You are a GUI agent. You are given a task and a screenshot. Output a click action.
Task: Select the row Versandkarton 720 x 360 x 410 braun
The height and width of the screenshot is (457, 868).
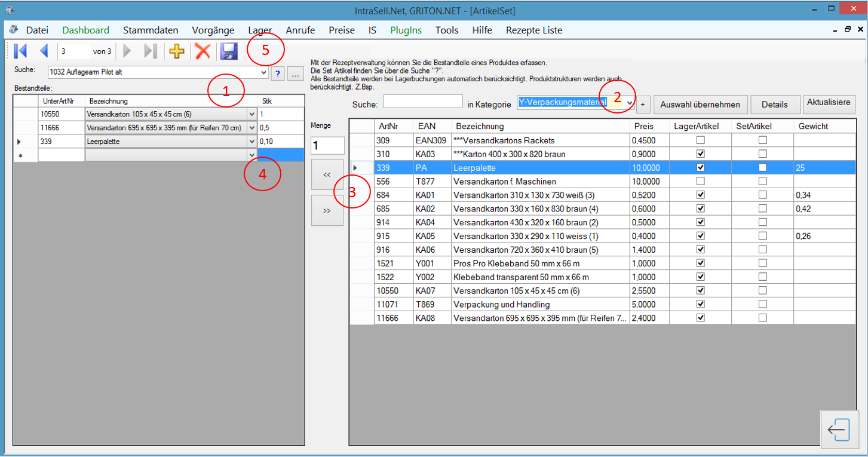(603, 250)
